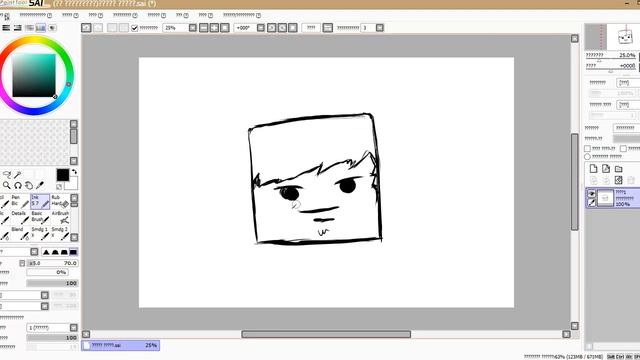This screenshot has height=360, width=640.
Task: Select the Details brush tool
Action: click(x=20, y=218)
